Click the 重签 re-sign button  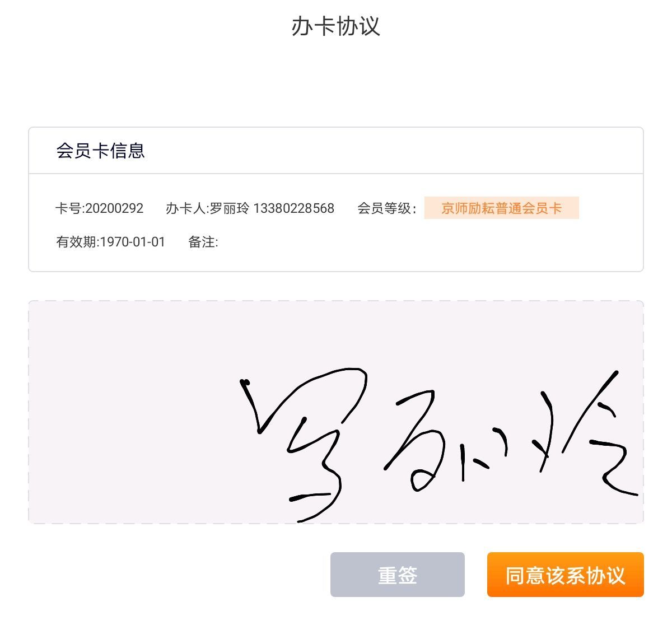397,575
